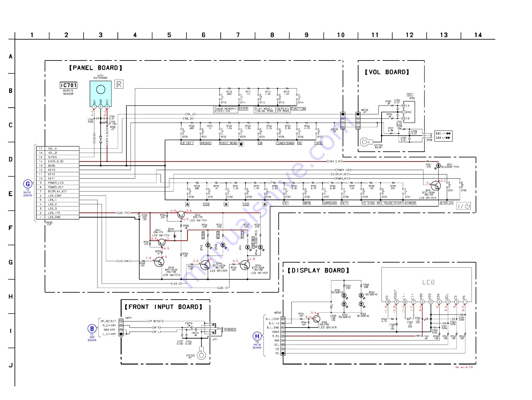This screenshot has height=400, width=532.
Task: Click the LED CONT signal label
Action: [124, 261]
